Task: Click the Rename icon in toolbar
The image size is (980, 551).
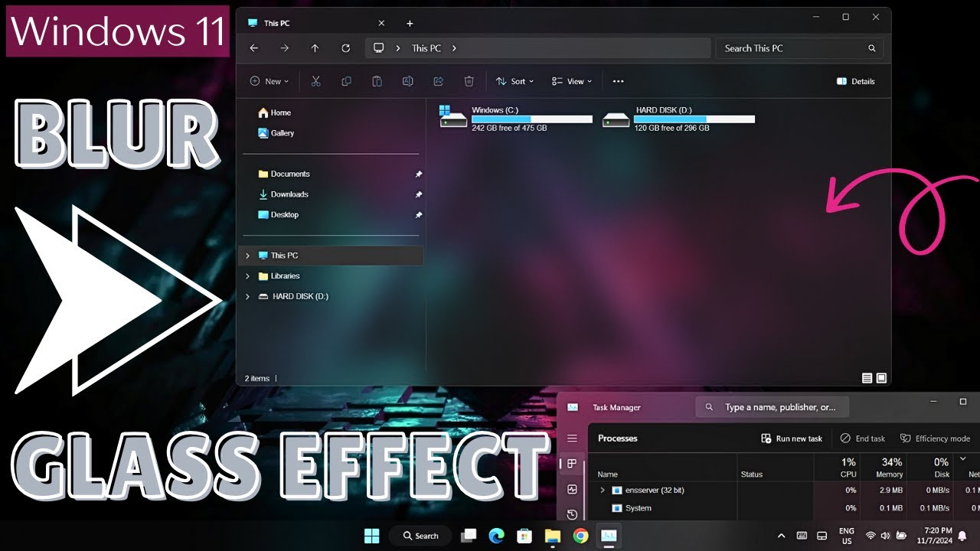Action: point(408,81)
